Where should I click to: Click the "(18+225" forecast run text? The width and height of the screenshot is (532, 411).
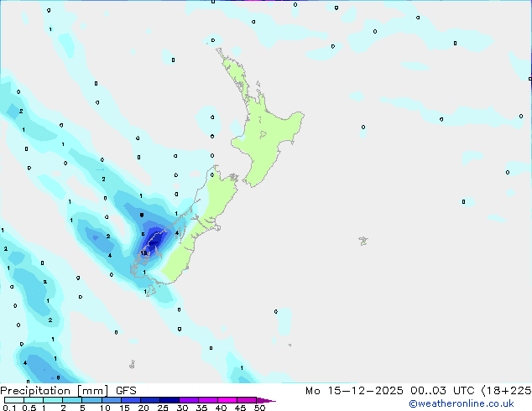point(506,391)
